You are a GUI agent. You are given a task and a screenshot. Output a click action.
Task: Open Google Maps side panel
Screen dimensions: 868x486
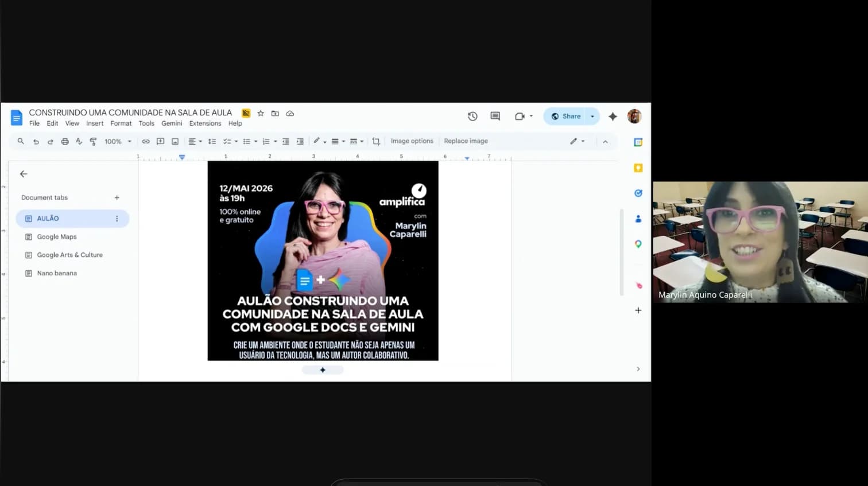coord(638,244)
